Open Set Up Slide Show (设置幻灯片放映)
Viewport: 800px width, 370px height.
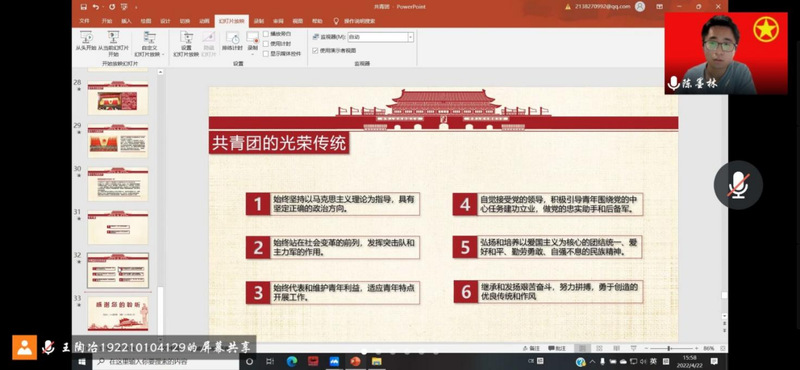click(186, 43)
